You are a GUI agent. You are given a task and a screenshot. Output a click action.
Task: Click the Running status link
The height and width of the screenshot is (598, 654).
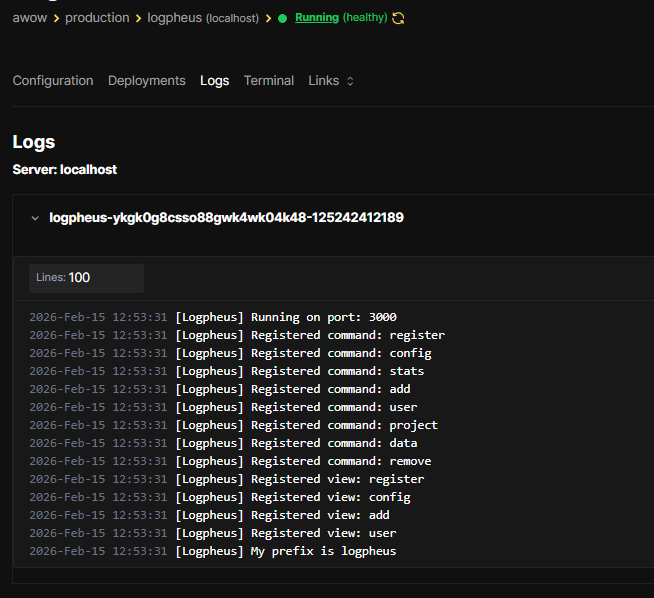[x=317, y=18]
